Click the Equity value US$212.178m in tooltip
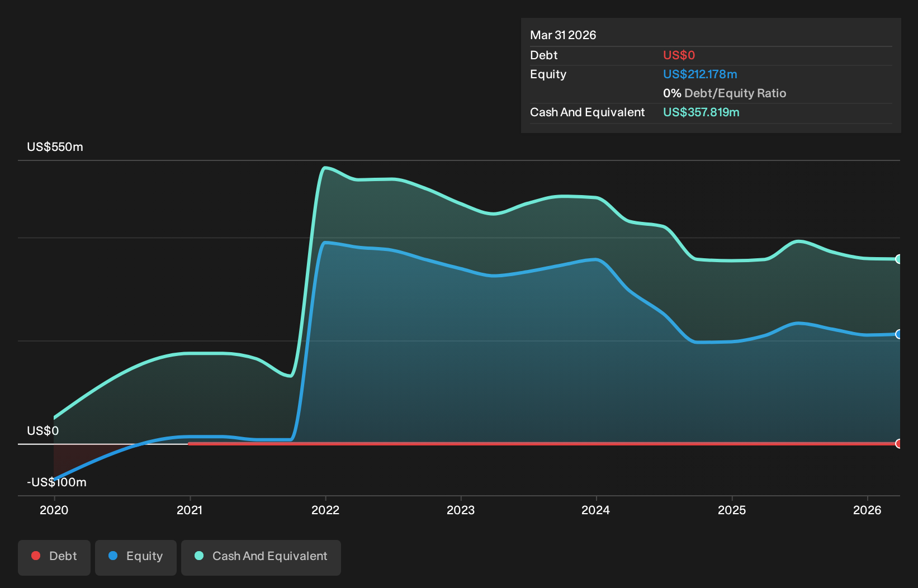Viewport: 918px width, 588px height. point(700,74)
